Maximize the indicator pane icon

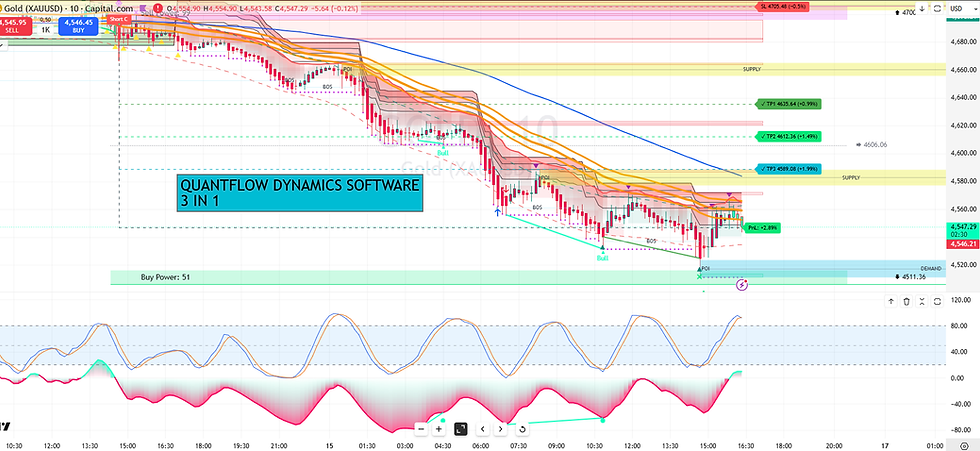click(x=938, y=302)
